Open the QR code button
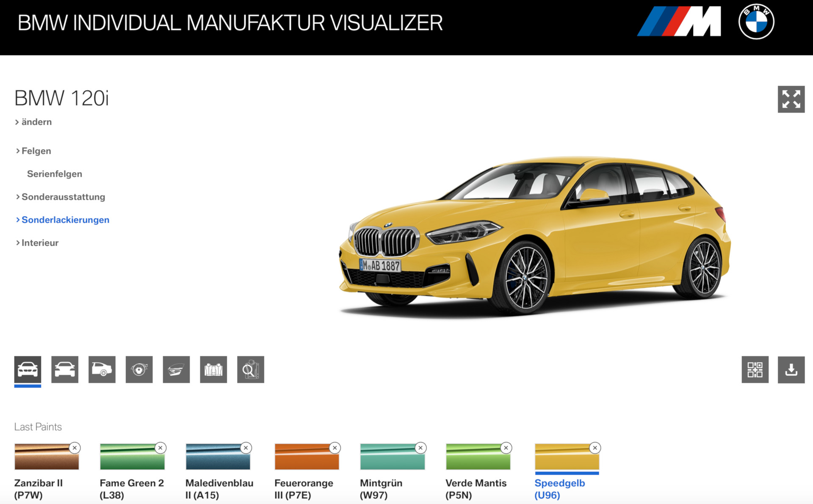This screenshot has width=813, height=504. click(x=755, y=369)
